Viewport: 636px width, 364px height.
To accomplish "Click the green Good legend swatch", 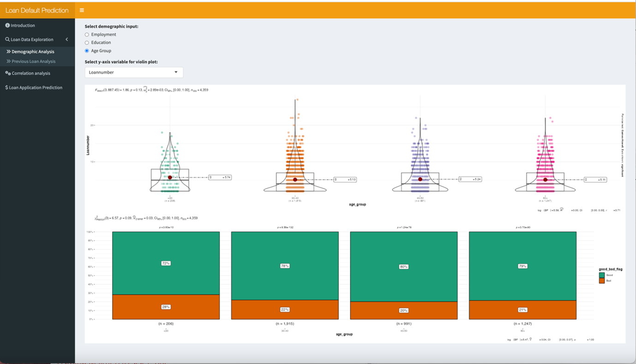I will 601,275.
